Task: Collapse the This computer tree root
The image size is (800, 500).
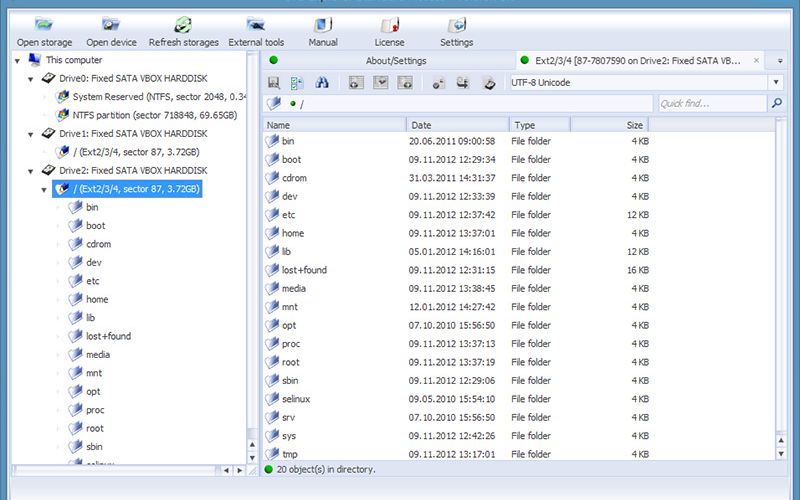Action: point(19,60)
